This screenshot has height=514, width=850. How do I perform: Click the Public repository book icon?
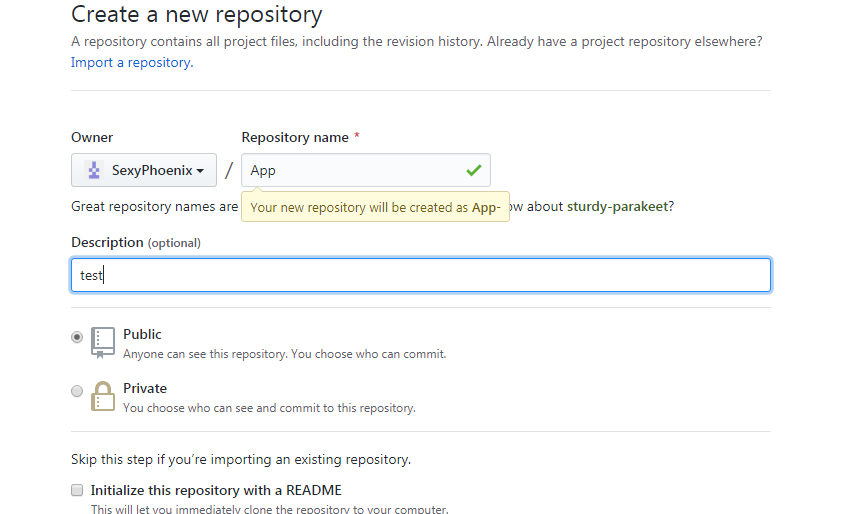pyautogui.click(x=102, y=343)
